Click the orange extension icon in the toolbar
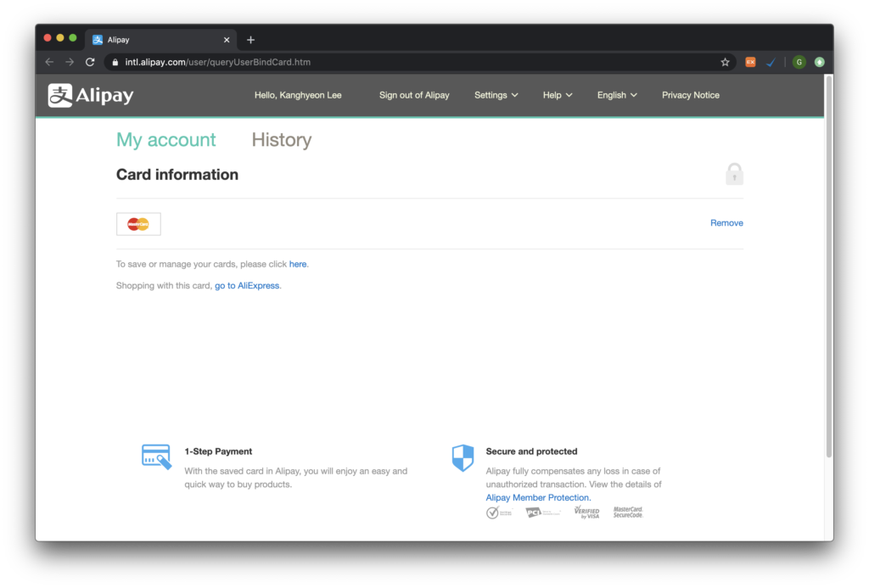Screen dimensions: 869x588 pyautogui.click(x=750, y=62)
